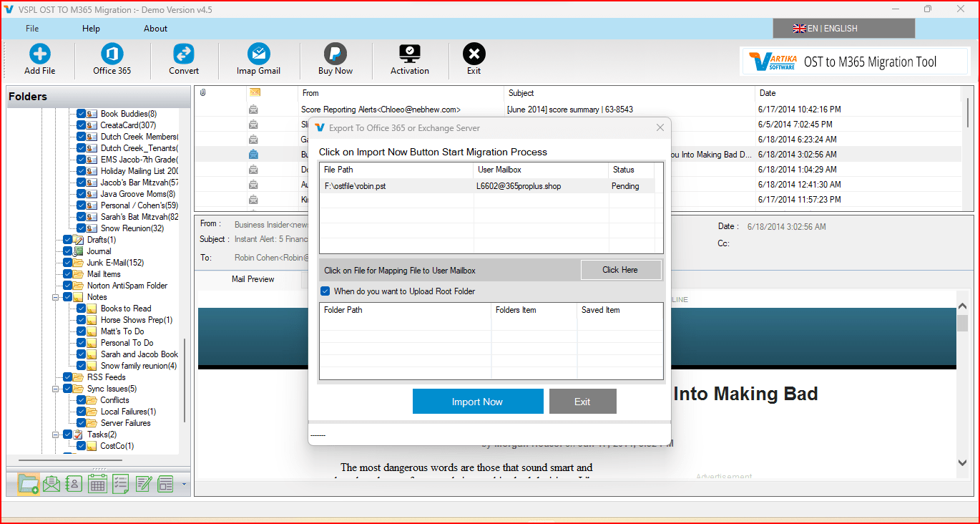Viewport: 980px width, 524px height.
Task: Click the 'Click Here' mapping button
Action: 620,270
